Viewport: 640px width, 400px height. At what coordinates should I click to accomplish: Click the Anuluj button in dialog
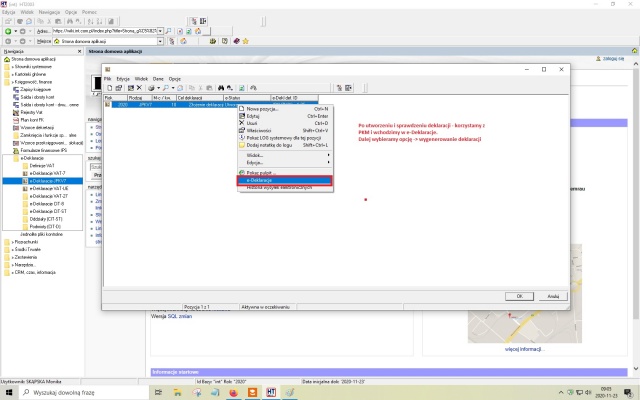click(553, 296)
